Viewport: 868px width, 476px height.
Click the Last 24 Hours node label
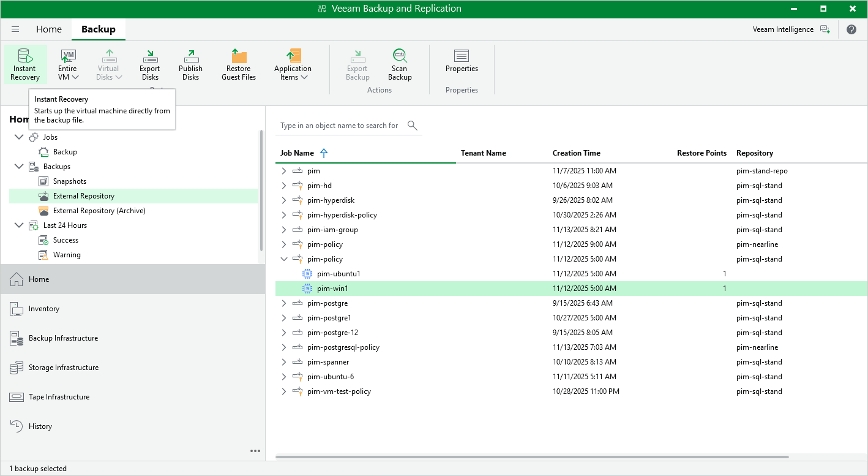coord(65,225)
